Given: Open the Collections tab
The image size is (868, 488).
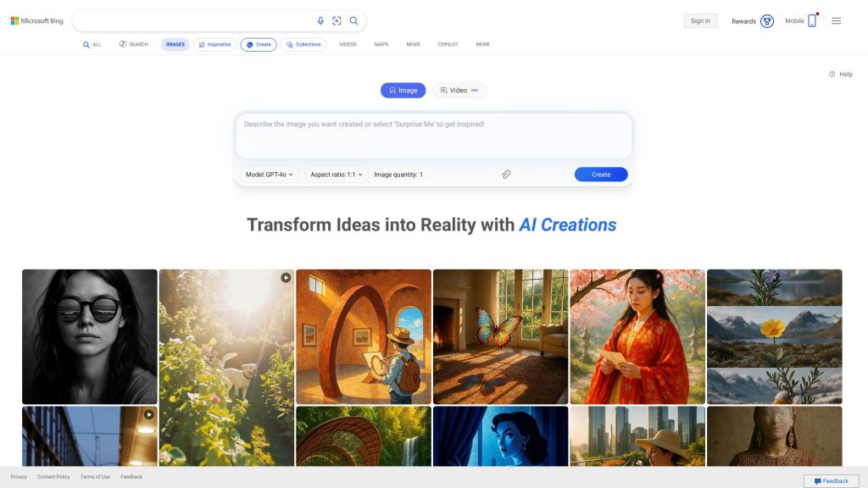Looking at the screenshot, I should pos(304,44).
